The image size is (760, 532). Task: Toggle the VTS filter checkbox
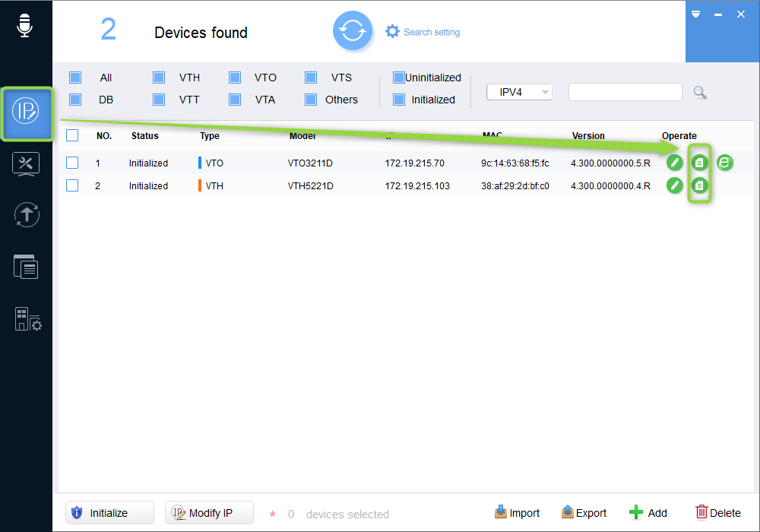[x=311, y=78]
